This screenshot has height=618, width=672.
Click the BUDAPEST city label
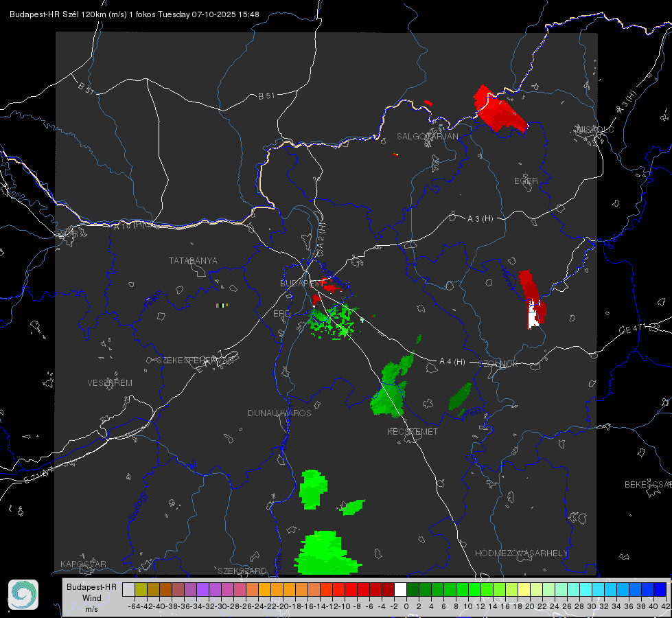pyautogui.click(x=302, y=284)
